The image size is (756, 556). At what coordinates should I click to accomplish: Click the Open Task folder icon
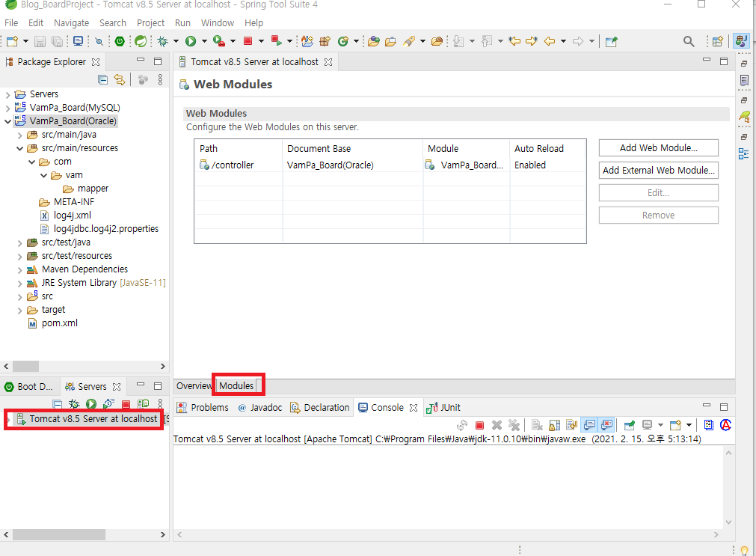click(390, 41)
